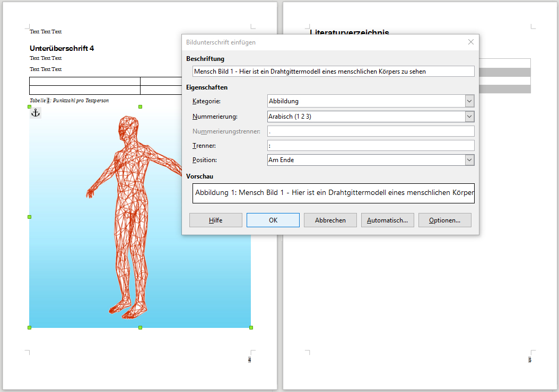Click the bottom-middle resize handle of the image
559x392 pixels.
(x=140, y=327)
